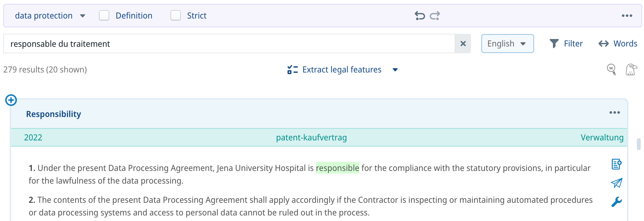The width and height of the screenshot is (644, 221).
Task: Open Responsibility card three-dots menu
Action: click(614, 112)
